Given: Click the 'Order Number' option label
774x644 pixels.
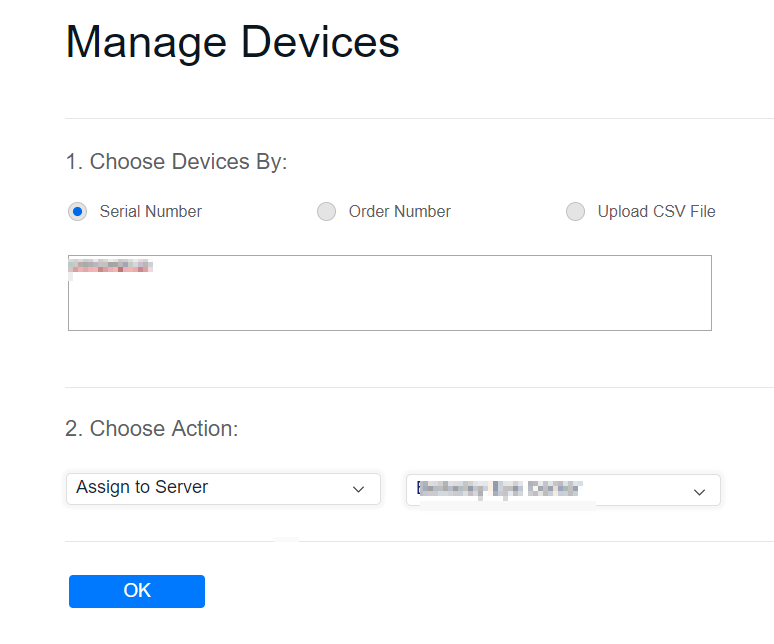Looking at the screenshot, I should (399, 212).
